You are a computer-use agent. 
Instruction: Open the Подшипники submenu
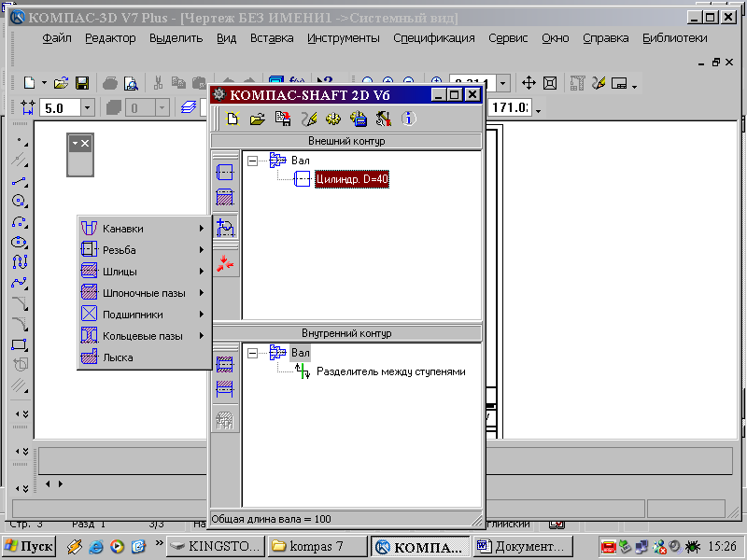pos(145,315)
